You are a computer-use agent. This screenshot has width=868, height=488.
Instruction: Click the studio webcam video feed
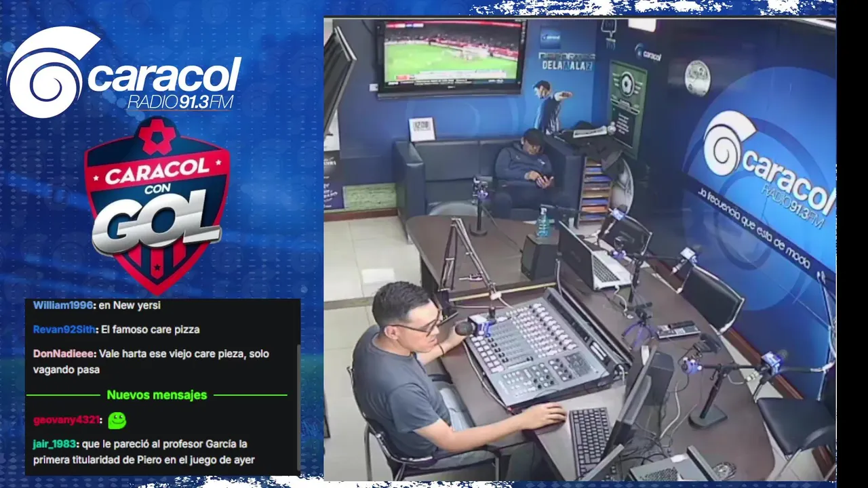click(x=580, y=249)
